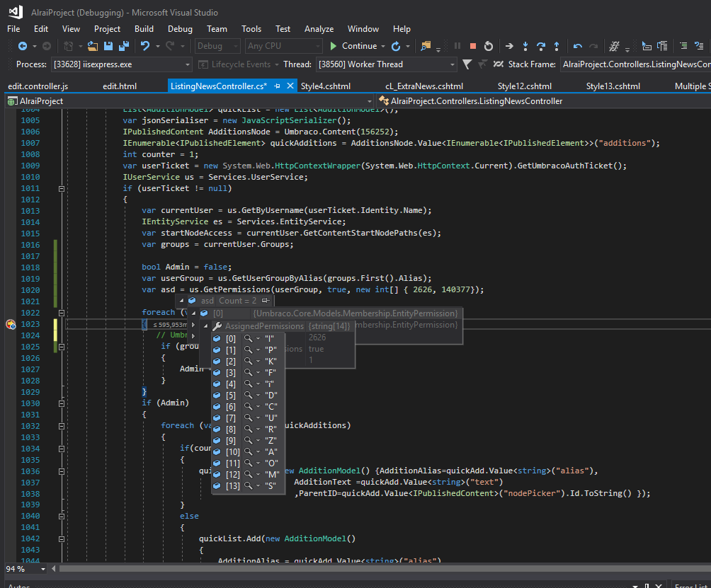Click the Navigate Backward arrow icon
The width and height of the screenshot is (711, 588).
pyautogui.click(x=22, y=46)
